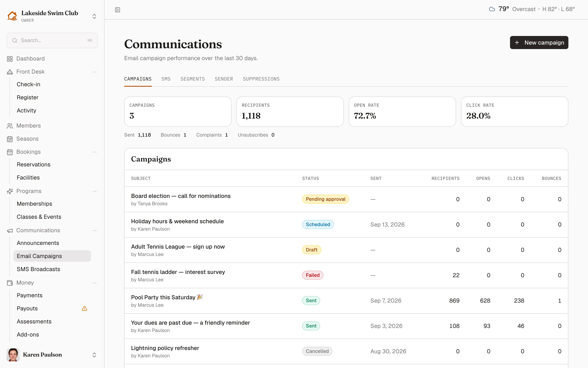Focus the Search input field

pyautogui.click(x=52, y=40)
